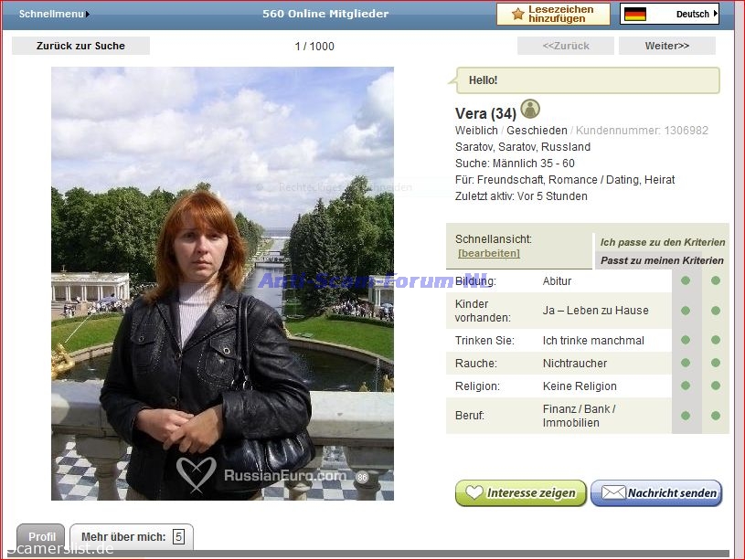Screen dimensions: 745x560
Task: Click Vera's profile photo
Action: tap(222, 283)
